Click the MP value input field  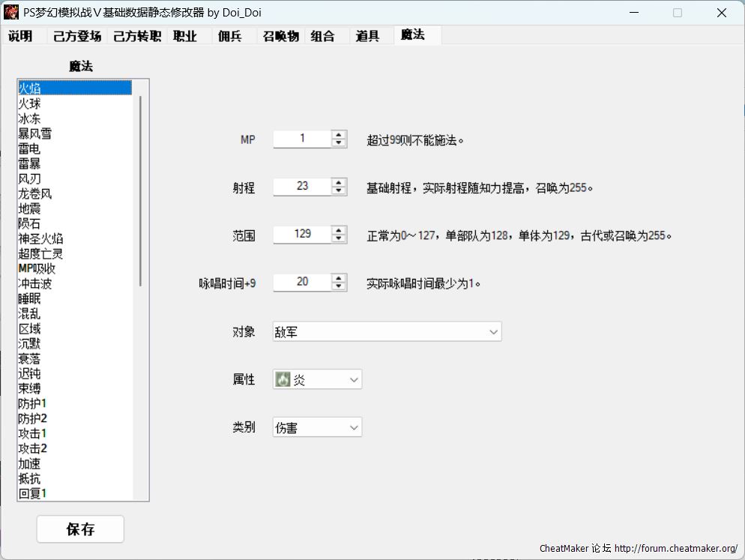pyautogui.click(x=302, y=139)
